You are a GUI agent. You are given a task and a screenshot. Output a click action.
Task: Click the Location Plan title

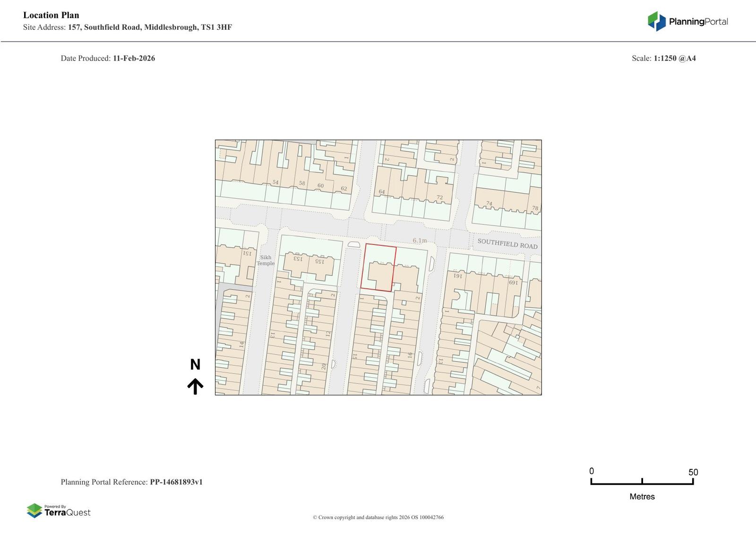[x=51, y=15]
